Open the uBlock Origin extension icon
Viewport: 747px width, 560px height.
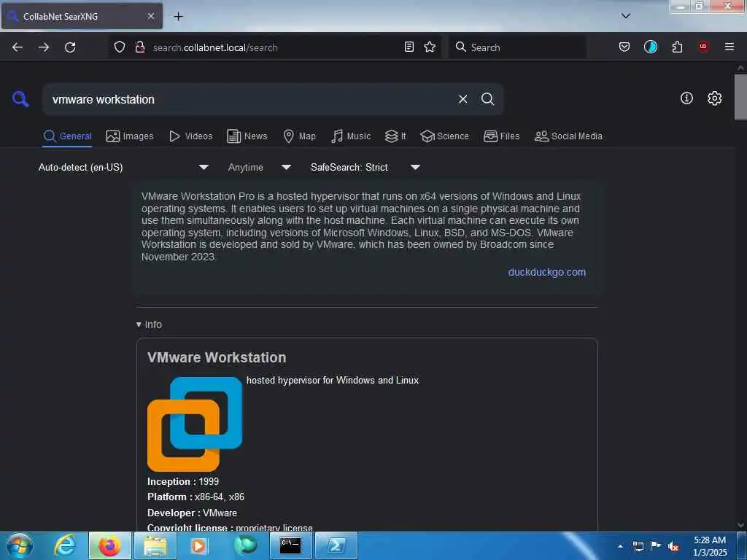coord(703,47)
